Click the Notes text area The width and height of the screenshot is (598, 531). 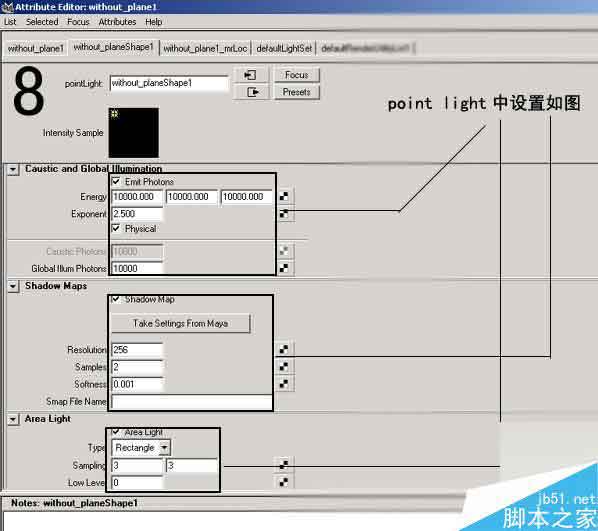pos(233,522)
